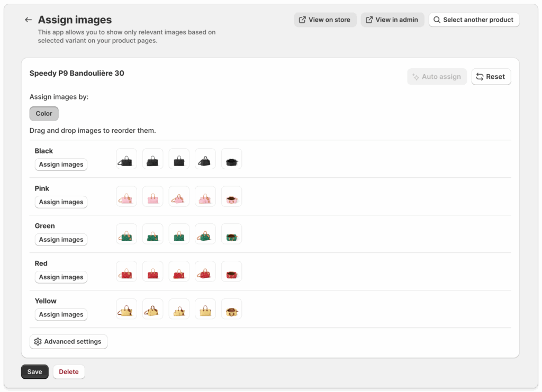Select fourth Red bag thumbnail

point(205,271)
